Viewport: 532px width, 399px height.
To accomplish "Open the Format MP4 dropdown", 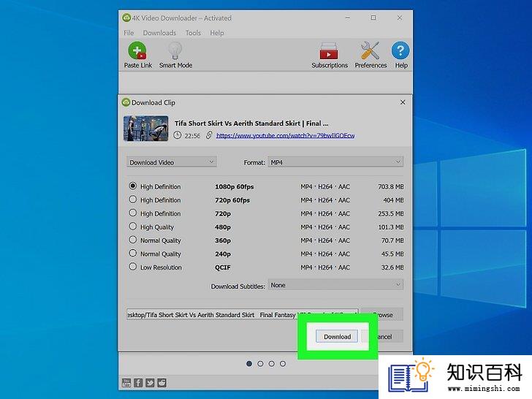I will click(335, 162).
